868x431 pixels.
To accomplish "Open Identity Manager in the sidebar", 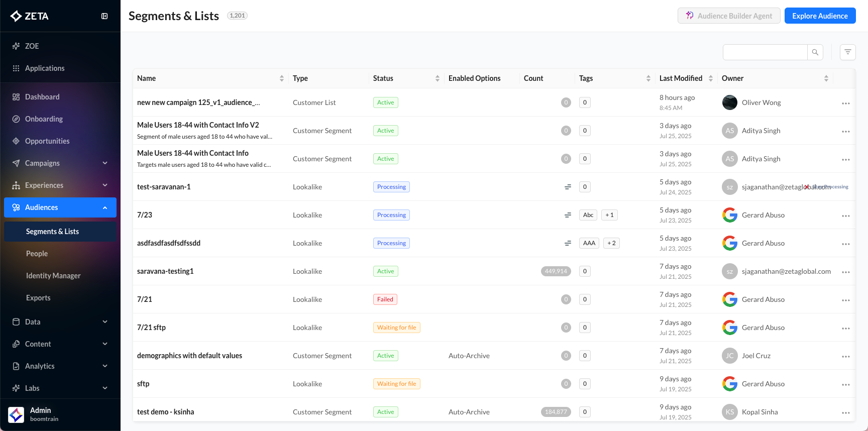I will coord(53,276).
